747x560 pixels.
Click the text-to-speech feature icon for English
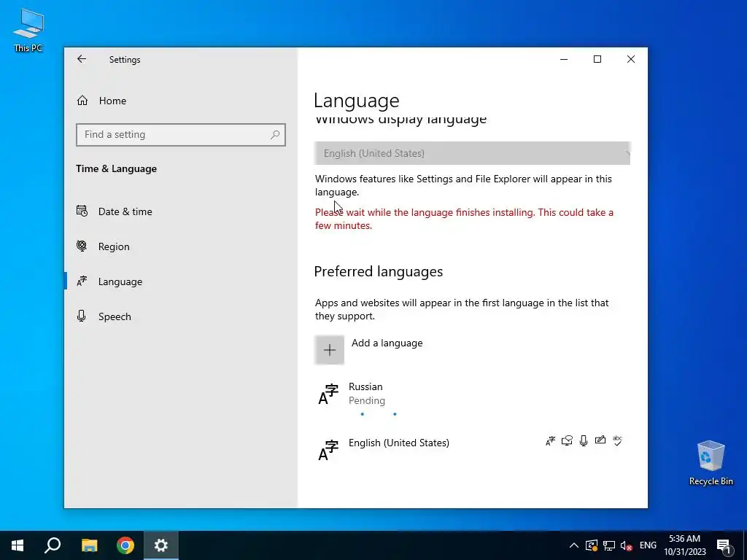[x=567, y=441]
